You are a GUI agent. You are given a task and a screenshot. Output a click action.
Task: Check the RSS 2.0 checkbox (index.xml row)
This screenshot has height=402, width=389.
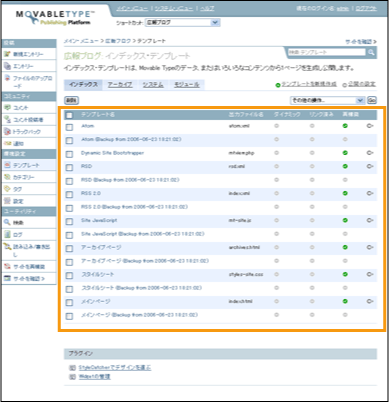pyautogui.click(x=69, y=194)
